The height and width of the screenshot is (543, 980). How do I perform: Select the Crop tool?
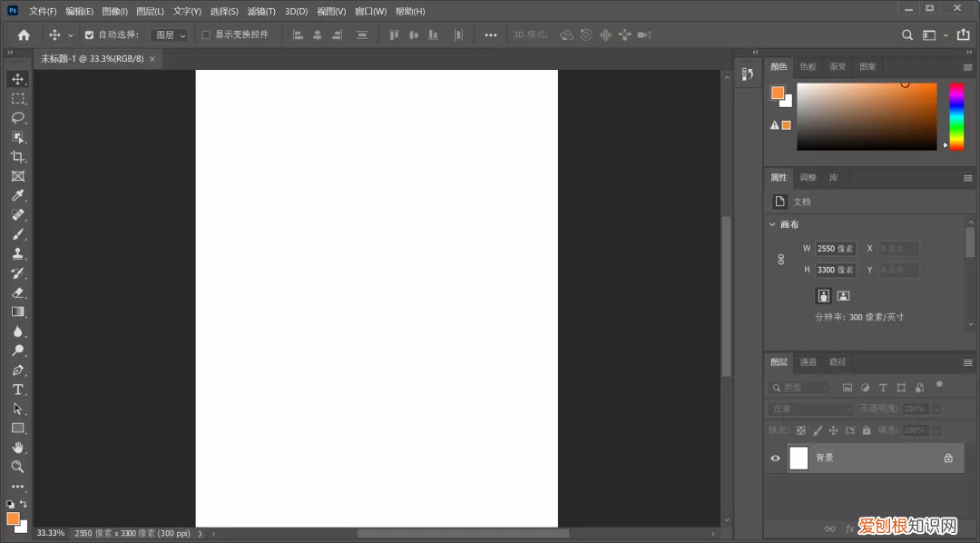pos(17,157)
